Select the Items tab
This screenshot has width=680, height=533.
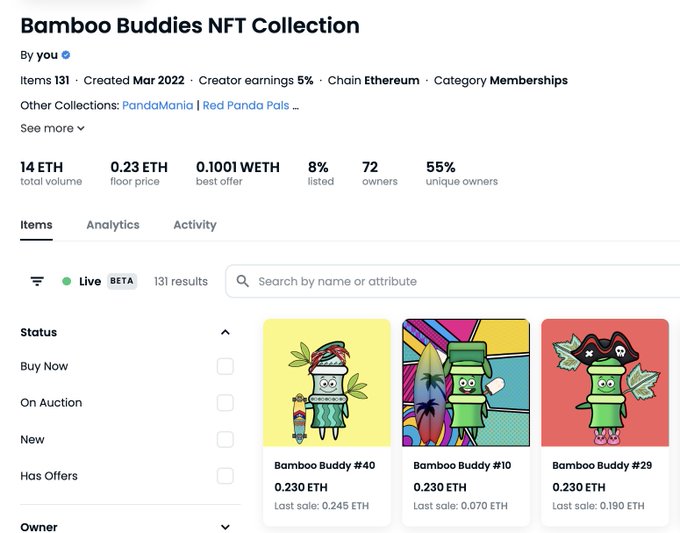pyautogui.click(x=36, y=225)
